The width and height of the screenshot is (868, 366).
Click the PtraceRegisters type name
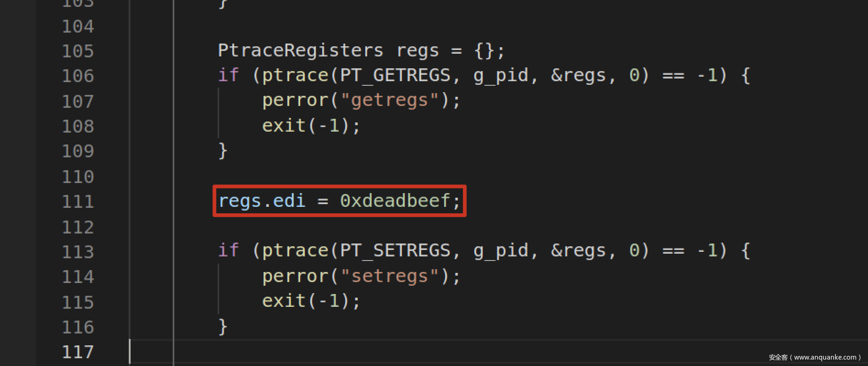pos(300,50)
